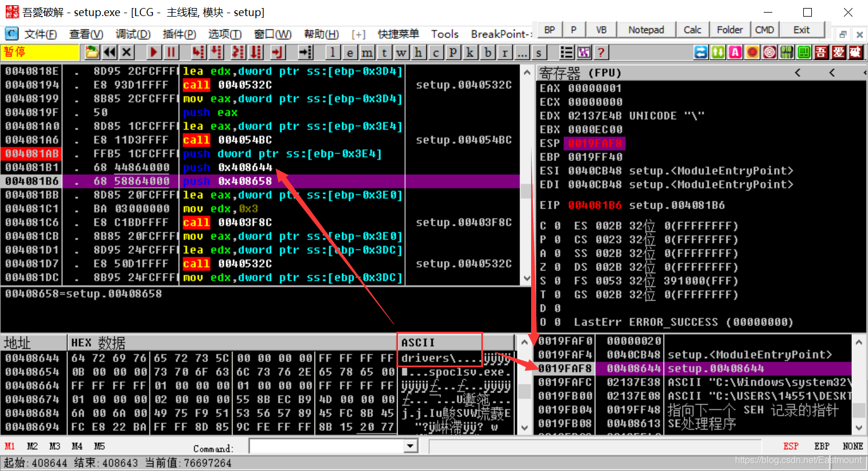Open Call Stack with 'k' button
Screen dimensions: 868x471
[470, 53]
